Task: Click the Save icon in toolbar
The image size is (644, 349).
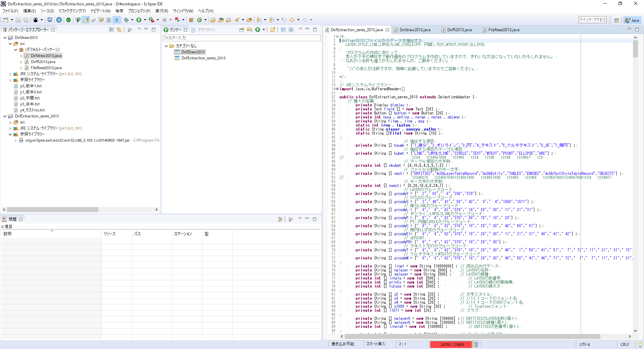Action: 18,20
